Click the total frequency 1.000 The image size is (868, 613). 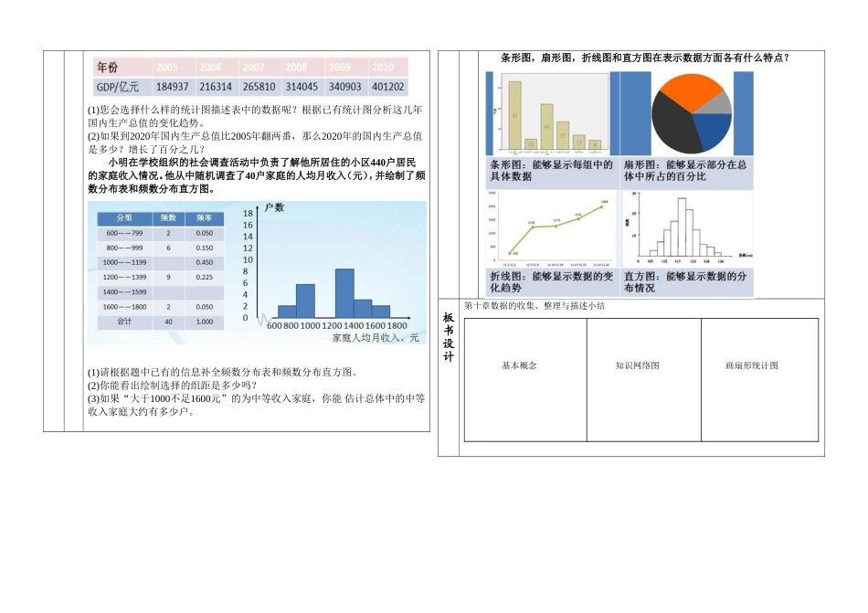tap(205, 322)
